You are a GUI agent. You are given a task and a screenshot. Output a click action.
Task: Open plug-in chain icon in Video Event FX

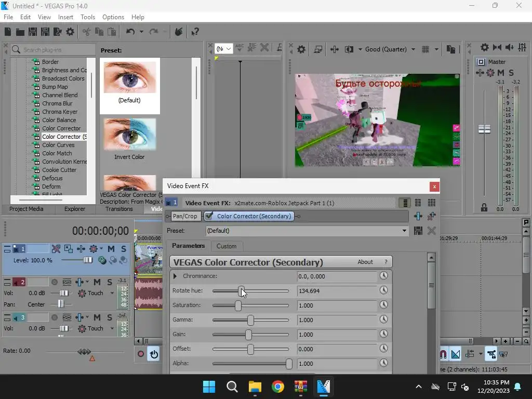(418, 216)
